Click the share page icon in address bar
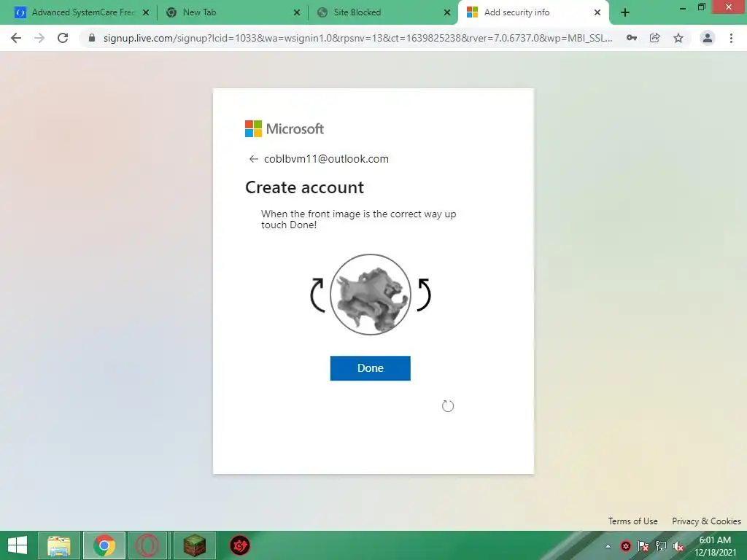Screen dimensions: 747x560 [x=655, y=38]
